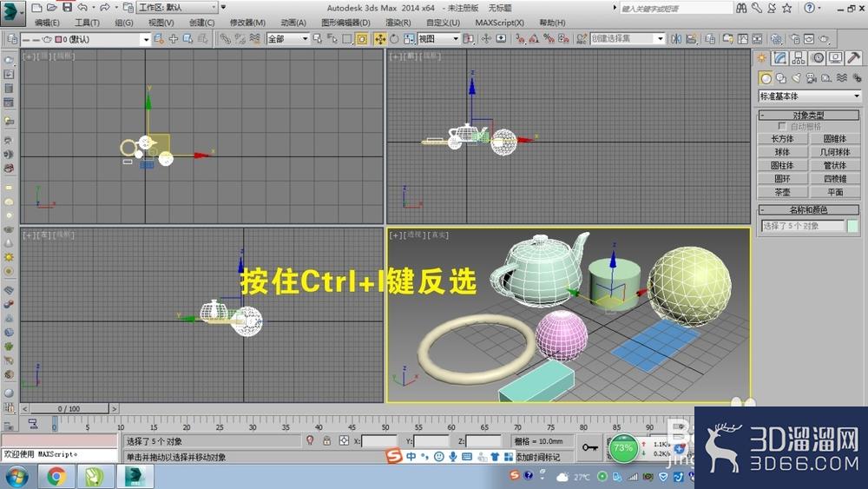Open the Material Editor icon
This screenshot has height=489, width=868.
point(777,39)
